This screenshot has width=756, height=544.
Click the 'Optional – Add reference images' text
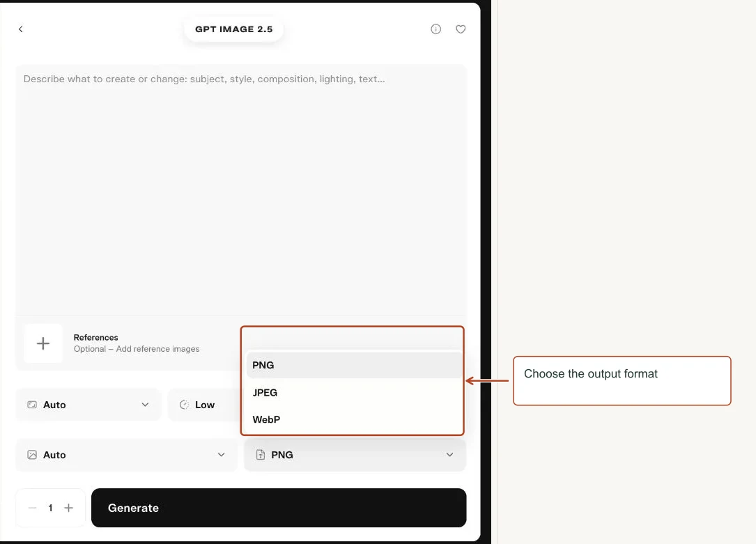coord(137,349)
